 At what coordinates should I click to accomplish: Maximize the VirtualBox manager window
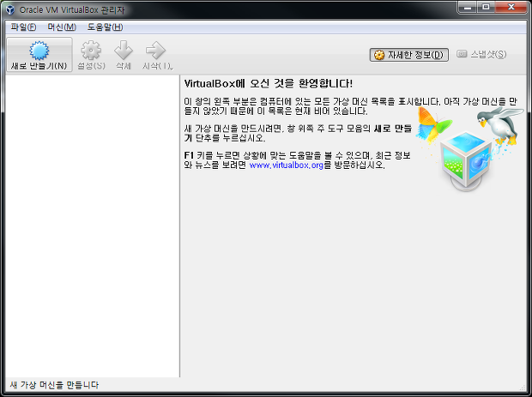486,7
